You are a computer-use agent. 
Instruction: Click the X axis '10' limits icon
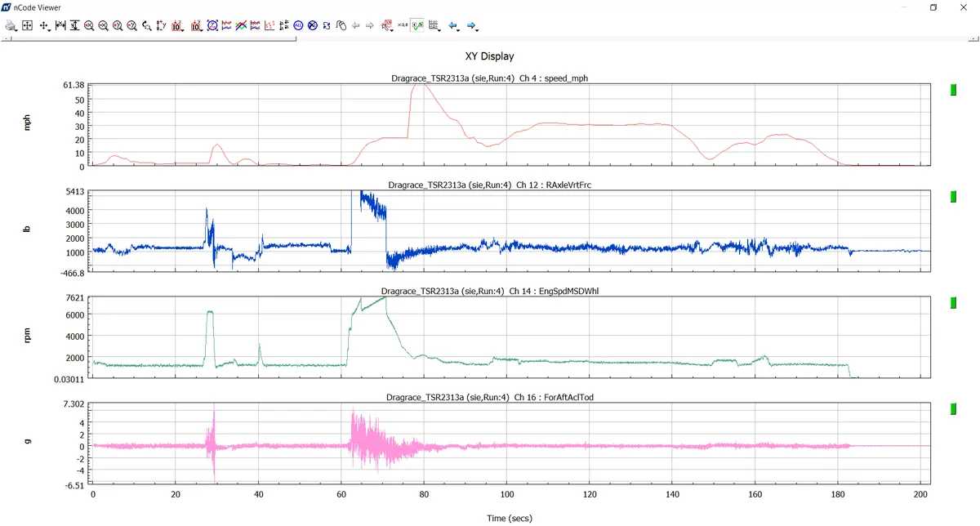click(176, 25)
